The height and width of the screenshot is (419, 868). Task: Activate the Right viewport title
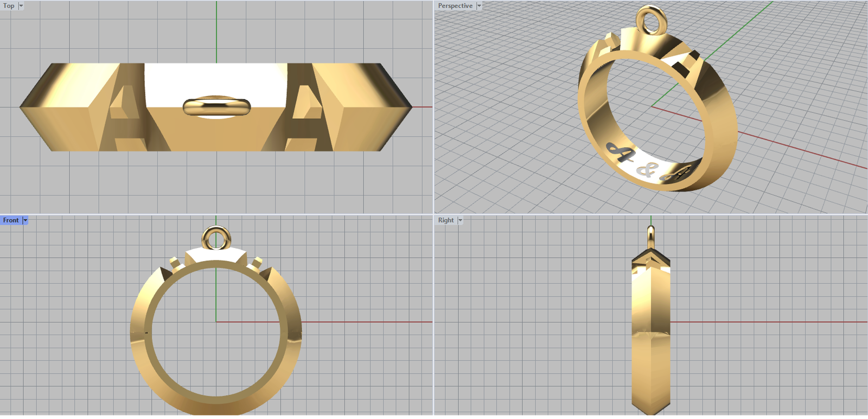pyautogui.click(x=446, y=220)
